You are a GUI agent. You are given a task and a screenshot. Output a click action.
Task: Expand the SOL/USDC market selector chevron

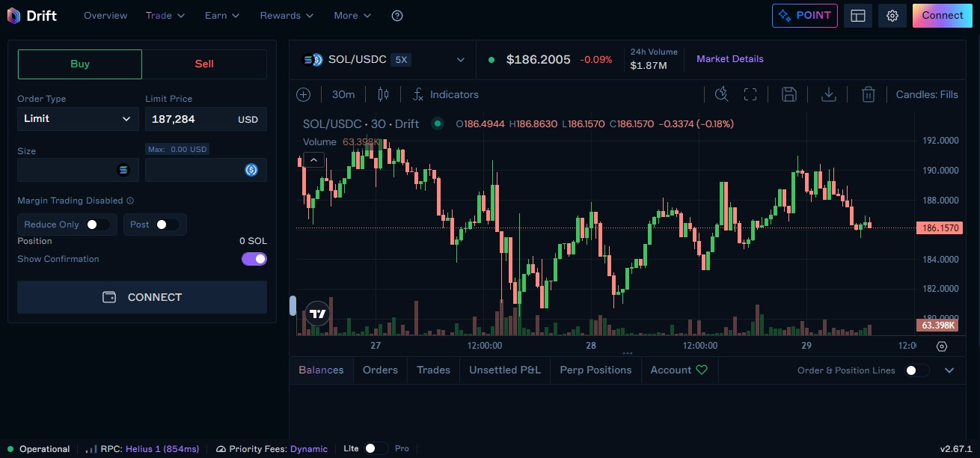click(461, 60)
